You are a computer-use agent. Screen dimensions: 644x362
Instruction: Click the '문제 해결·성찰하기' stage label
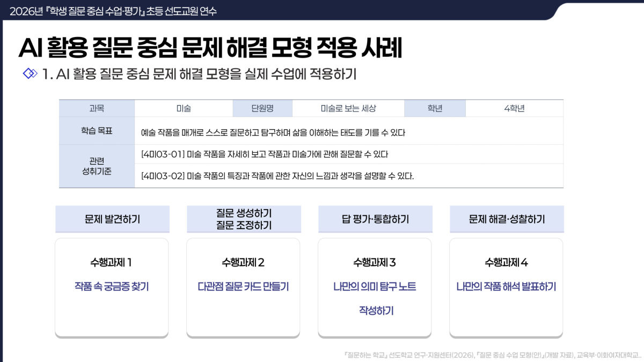coord(507,219)
